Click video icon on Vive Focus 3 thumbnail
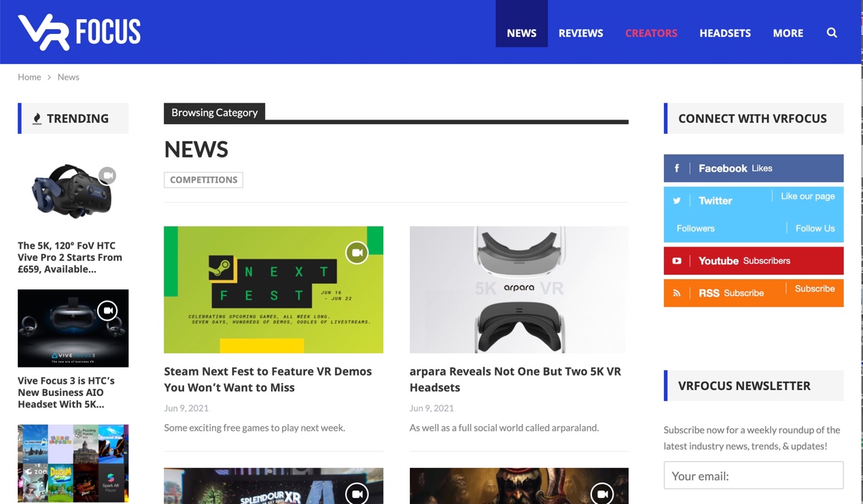 click(x=107, y=310)
